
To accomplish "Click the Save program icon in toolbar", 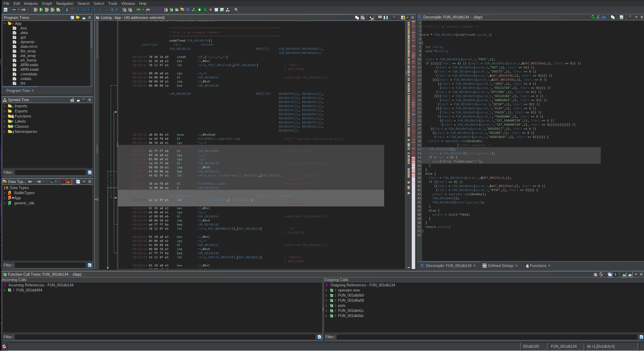I will (x=5, y=10).
